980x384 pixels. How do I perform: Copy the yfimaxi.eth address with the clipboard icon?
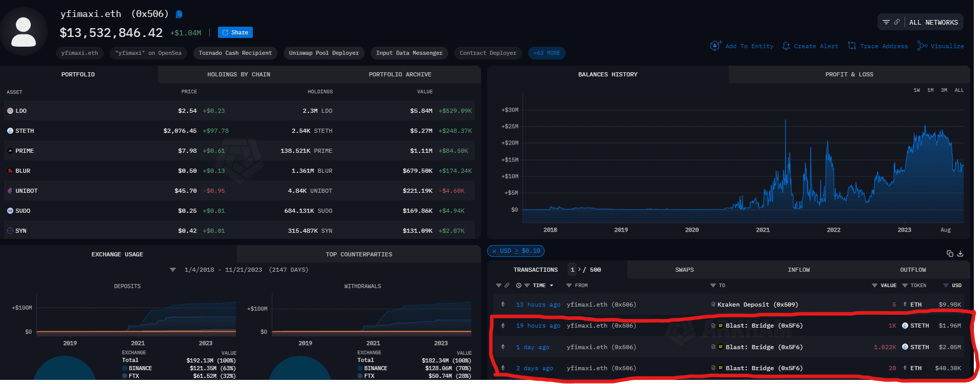point(179,14)
